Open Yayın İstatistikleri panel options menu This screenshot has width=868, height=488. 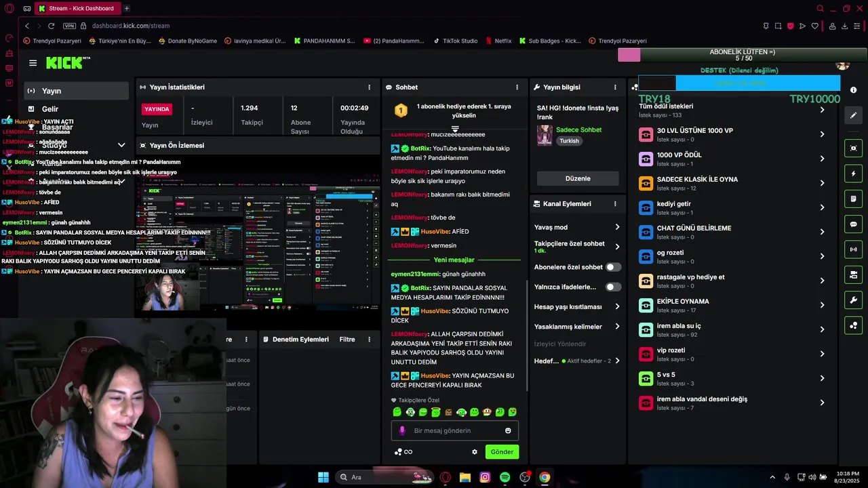[369, 87]
